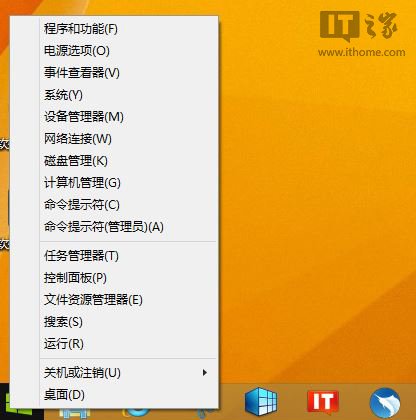Open the red IT taskbar icon
The width and height of the screenshot is (416, 420).
[322, 401]
